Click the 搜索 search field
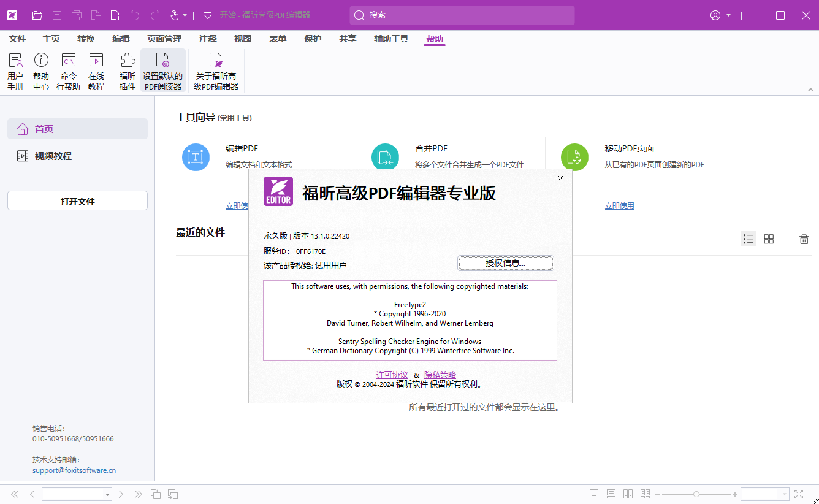 coord(462,15)
